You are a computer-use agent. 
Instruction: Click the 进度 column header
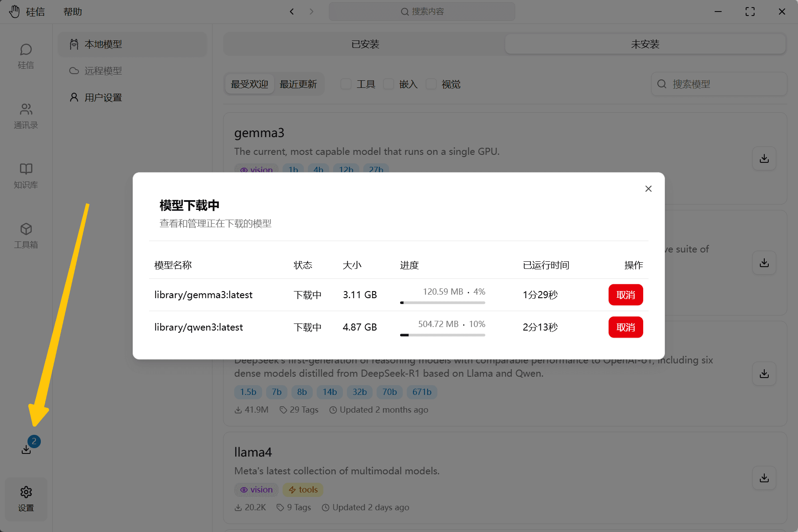tap(409, 265)
